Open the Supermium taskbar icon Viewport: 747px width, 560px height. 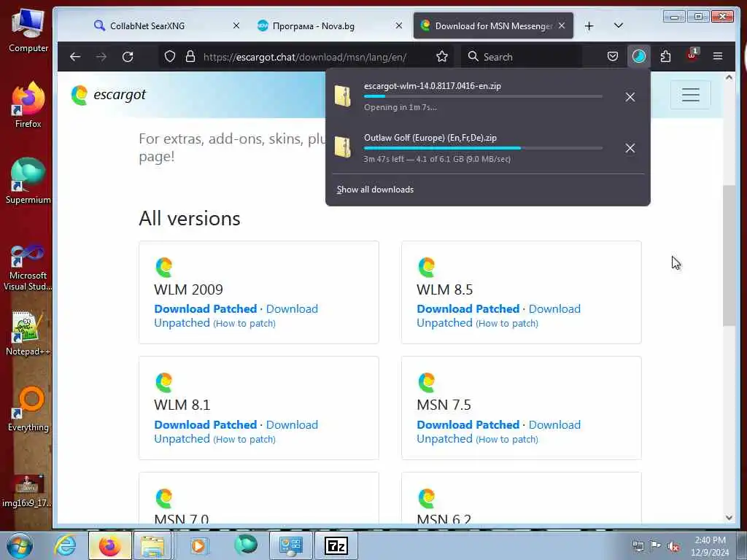click(246, 545)
